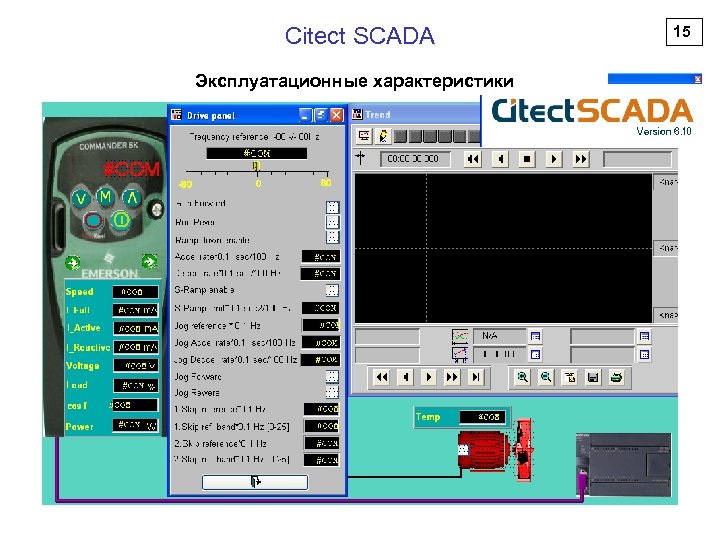Click the Accel rate value field
Screen dimensions: 720x540
tap(321, 256)
